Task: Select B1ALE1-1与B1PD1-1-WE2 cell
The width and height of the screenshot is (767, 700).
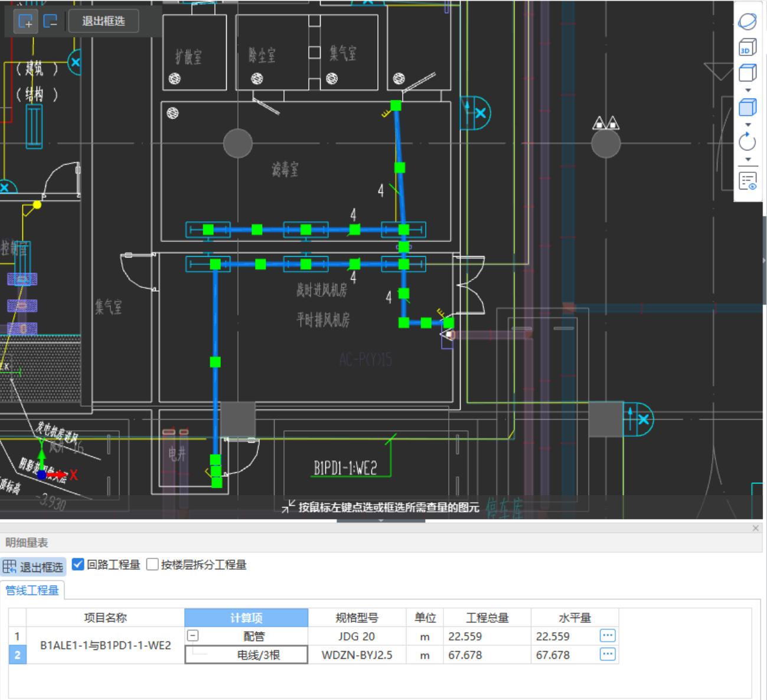Action: coord(106,645)
